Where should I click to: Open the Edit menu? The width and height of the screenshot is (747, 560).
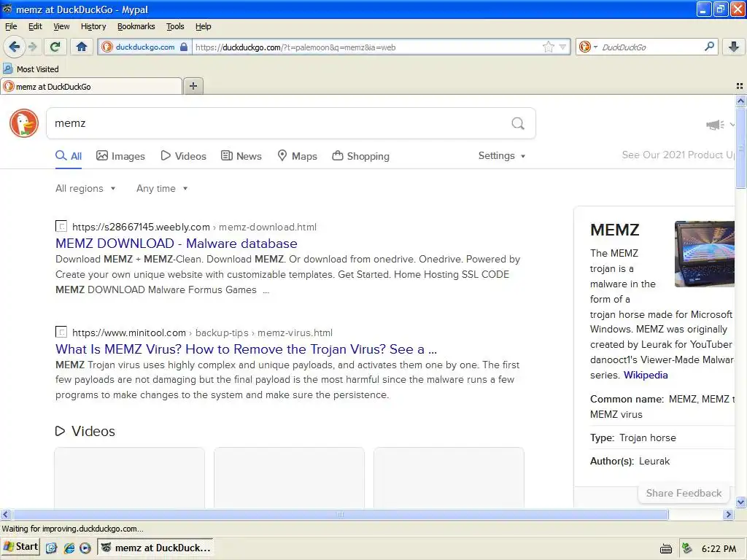click(35, 26)
